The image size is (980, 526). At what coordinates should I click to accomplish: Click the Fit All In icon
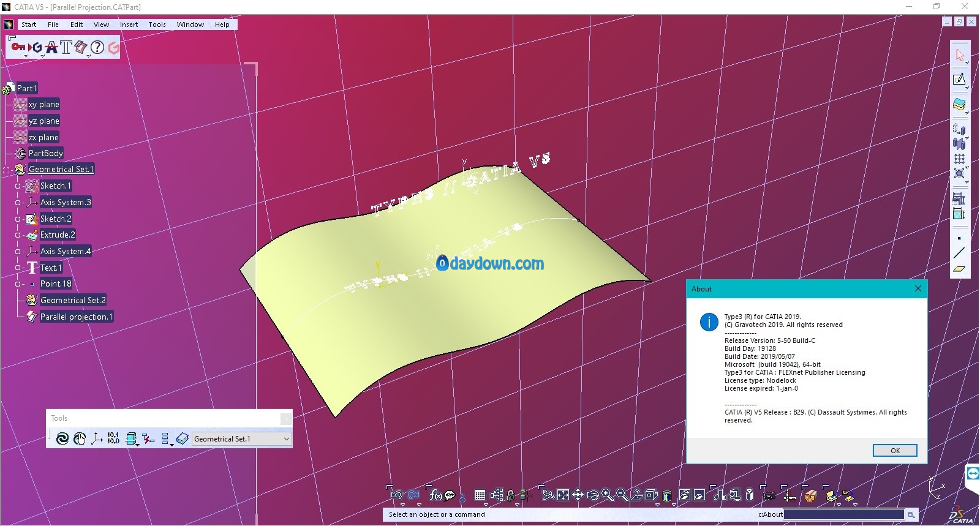click(x=563, y=495)
